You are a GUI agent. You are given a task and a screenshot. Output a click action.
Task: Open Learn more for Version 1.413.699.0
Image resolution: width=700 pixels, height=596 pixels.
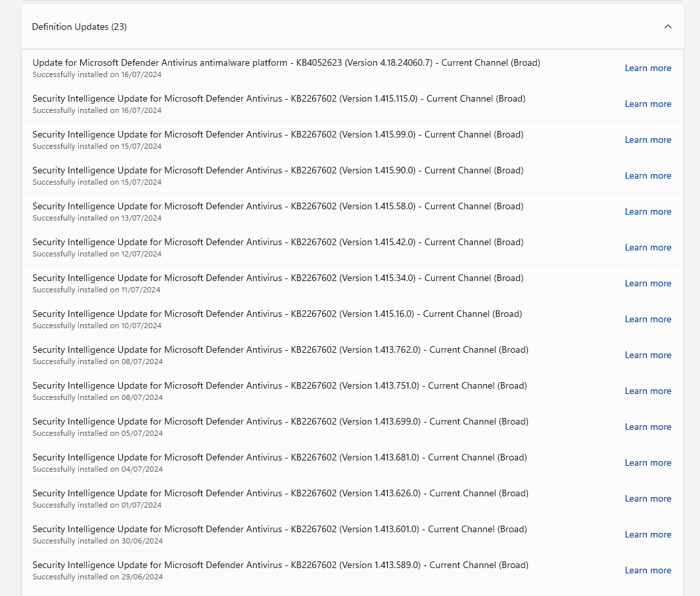pos(648,427)
